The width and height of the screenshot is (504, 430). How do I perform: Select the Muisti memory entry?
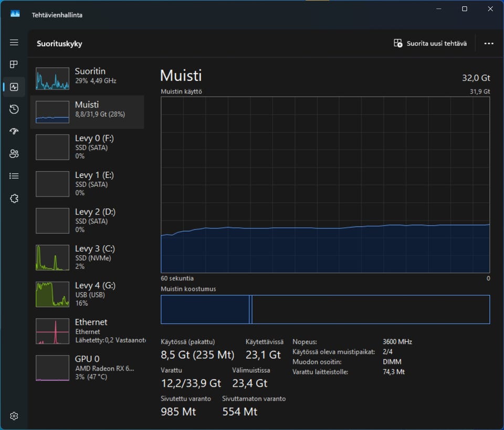coord(87,112)
